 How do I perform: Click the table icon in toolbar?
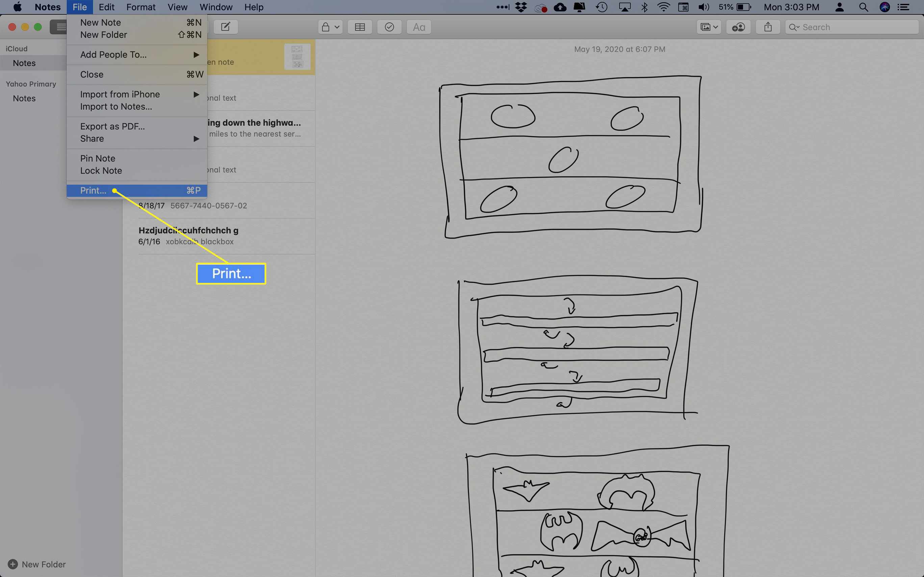click(x=359, y=27)
